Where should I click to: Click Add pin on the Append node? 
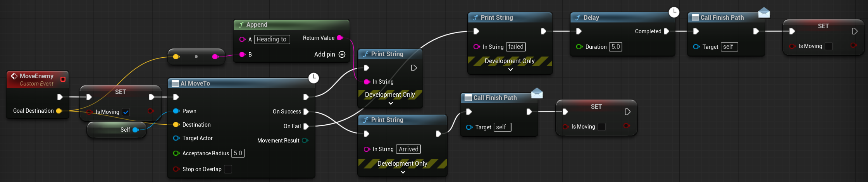tap(329, 54)
